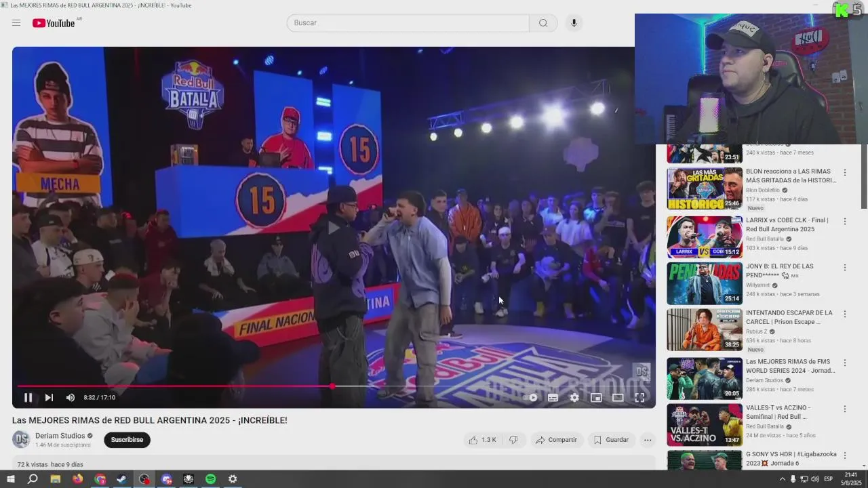
Task: Open Spotify from the taskbar
Action: click(x=211, y=479)
